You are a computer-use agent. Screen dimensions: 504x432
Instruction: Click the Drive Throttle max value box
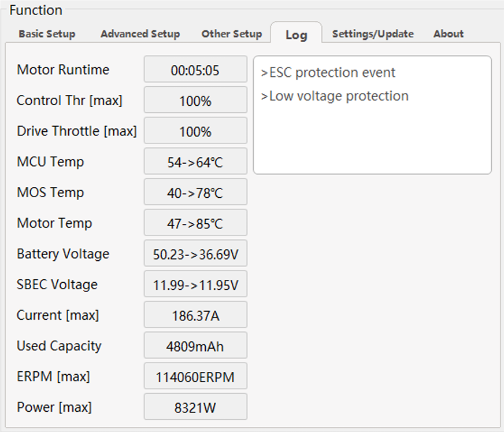click(x=195, y=131)
